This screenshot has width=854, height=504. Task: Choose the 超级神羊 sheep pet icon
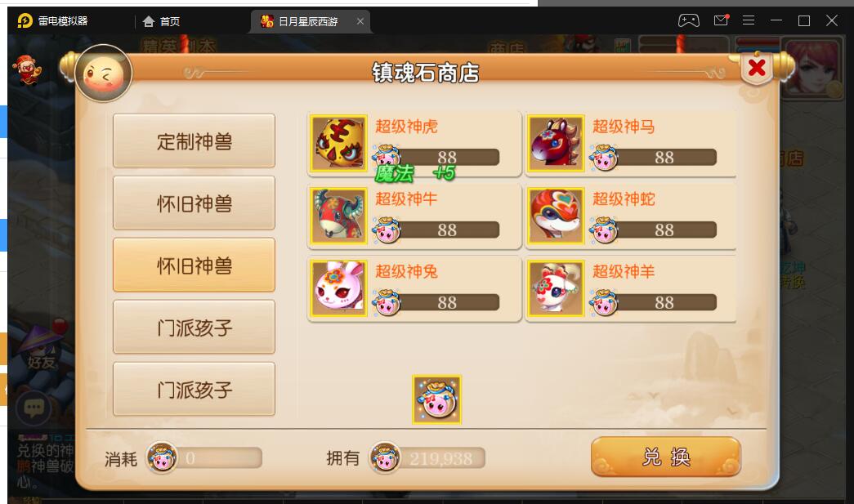pos(556,288)
